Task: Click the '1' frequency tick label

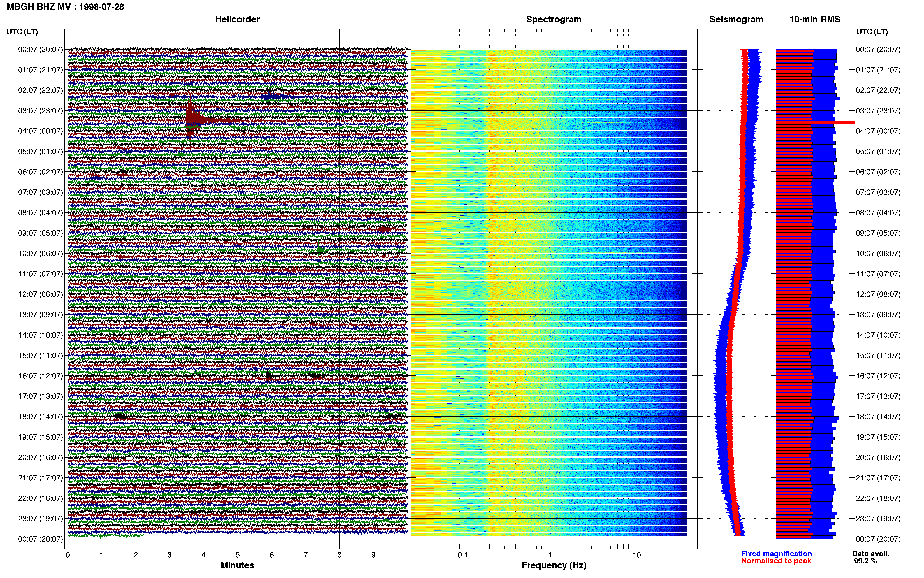Action: pos(550,555)
